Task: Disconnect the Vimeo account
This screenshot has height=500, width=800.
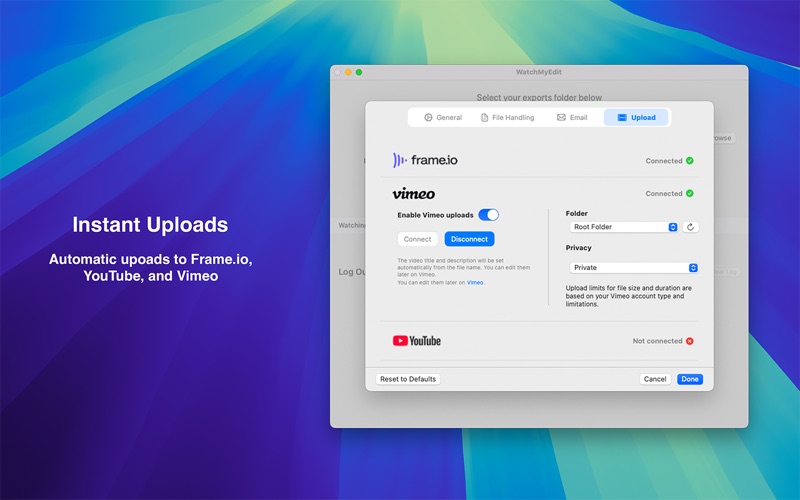Action: [x=469, y=239]
